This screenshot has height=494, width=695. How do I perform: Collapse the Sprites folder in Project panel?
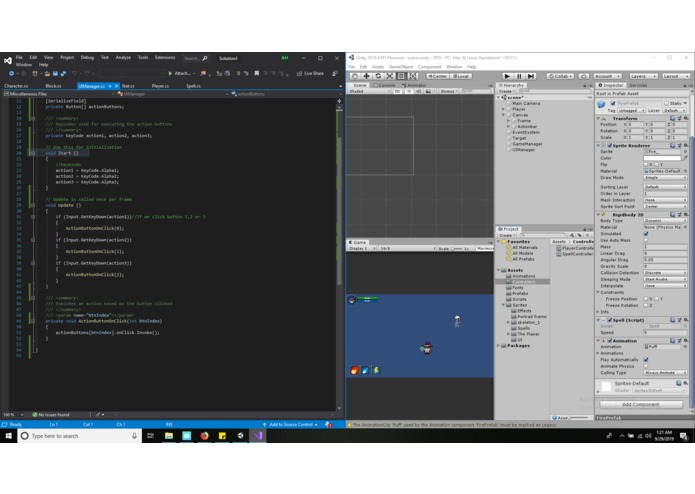tap(504, 305)
